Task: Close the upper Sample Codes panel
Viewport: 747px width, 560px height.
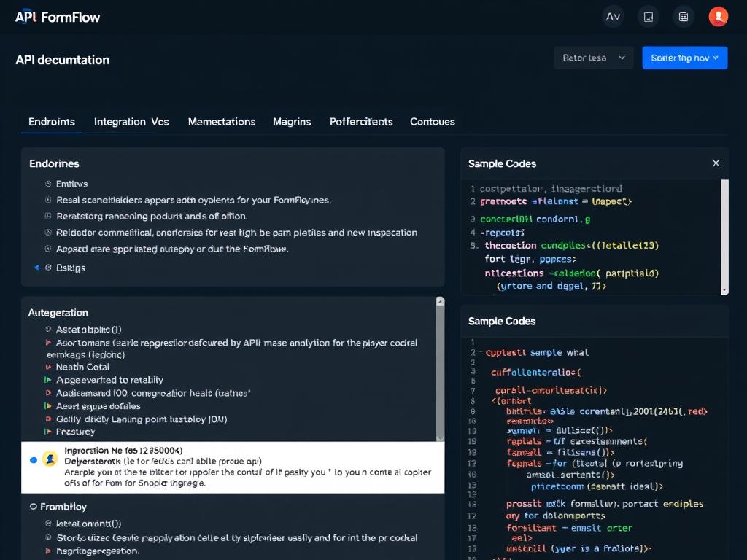Action: (716, 163)
